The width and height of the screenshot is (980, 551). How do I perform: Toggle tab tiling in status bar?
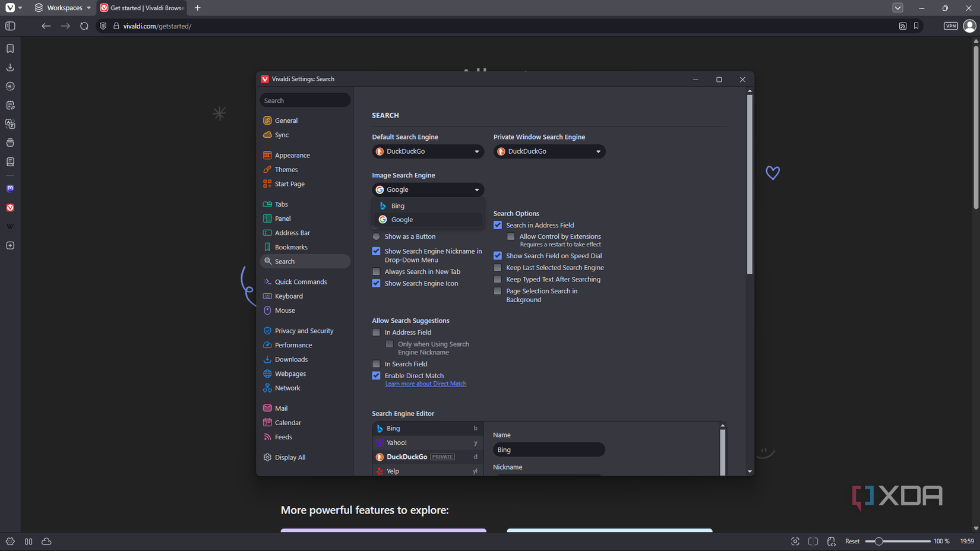tap(813, 541)
